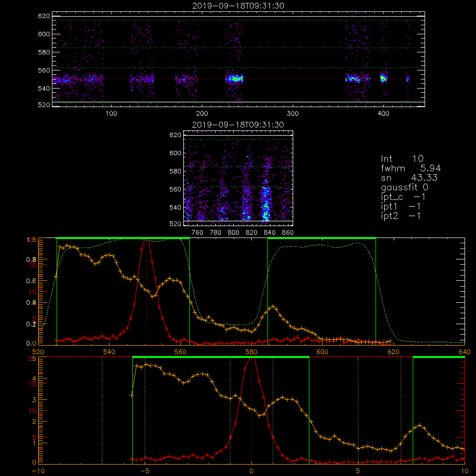Click x-axis label 760 of middle spectrogram

click(x=198, y=233)
